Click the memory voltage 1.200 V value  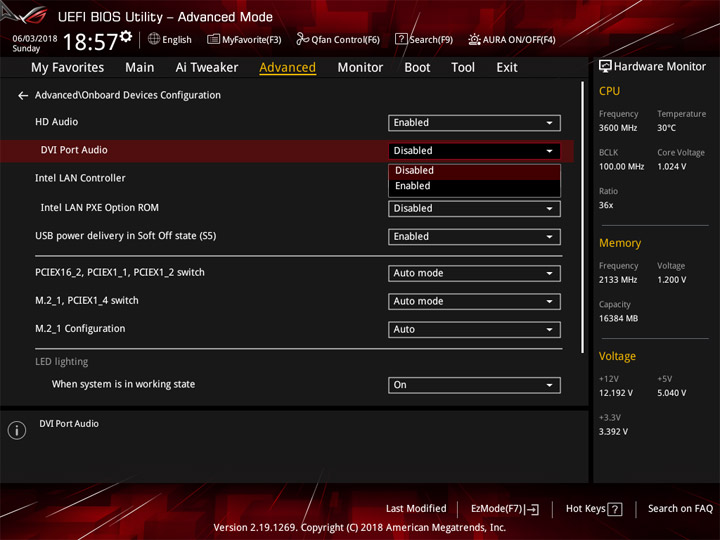(x=672, y=280)
